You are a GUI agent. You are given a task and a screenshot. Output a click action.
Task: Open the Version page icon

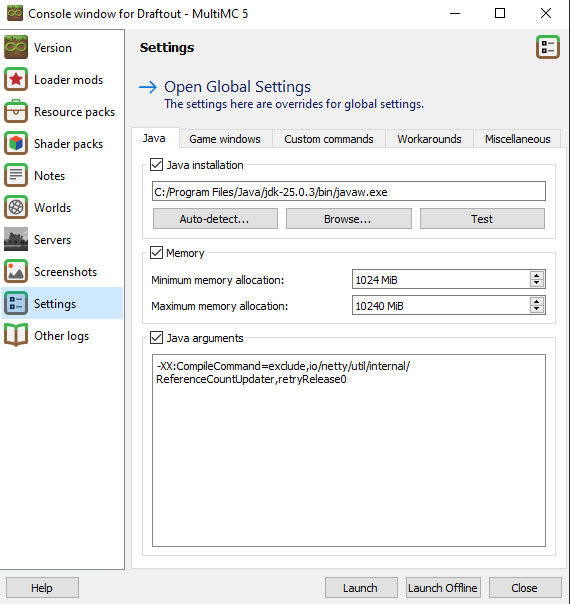[x=16, y=47]
